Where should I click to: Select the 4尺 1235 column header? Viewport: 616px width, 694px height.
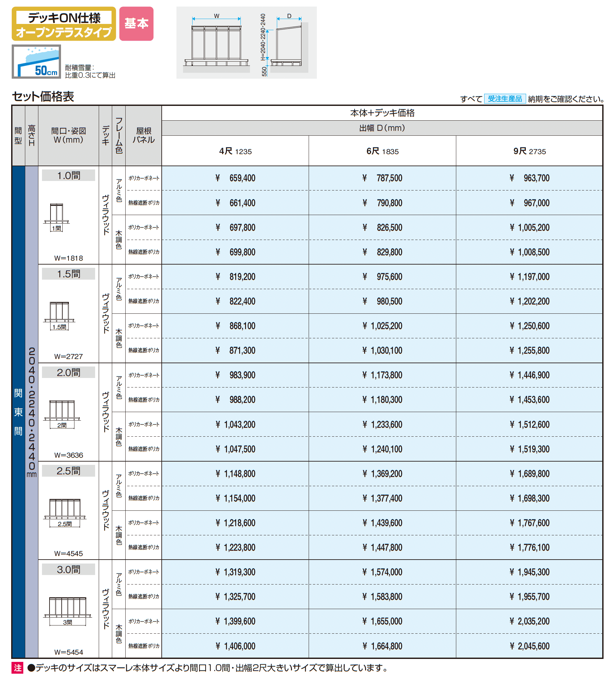point(235,151)
